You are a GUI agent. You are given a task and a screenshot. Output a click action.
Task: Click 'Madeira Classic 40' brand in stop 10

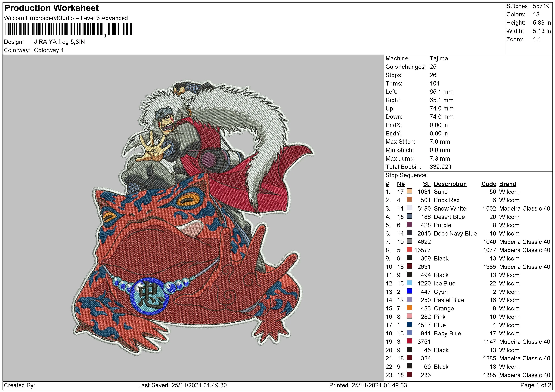click(x=524, y=267)
